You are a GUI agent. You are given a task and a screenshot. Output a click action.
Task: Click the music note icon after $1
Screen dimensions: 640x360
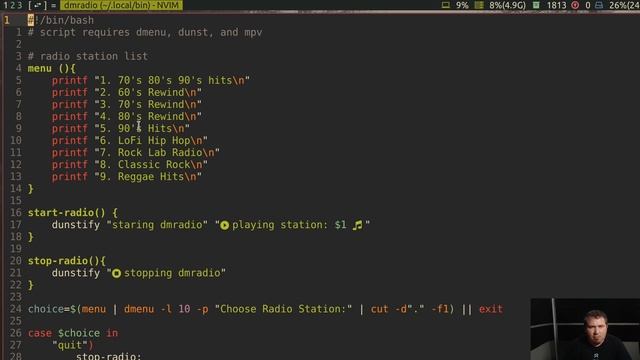tap(358, 225)
